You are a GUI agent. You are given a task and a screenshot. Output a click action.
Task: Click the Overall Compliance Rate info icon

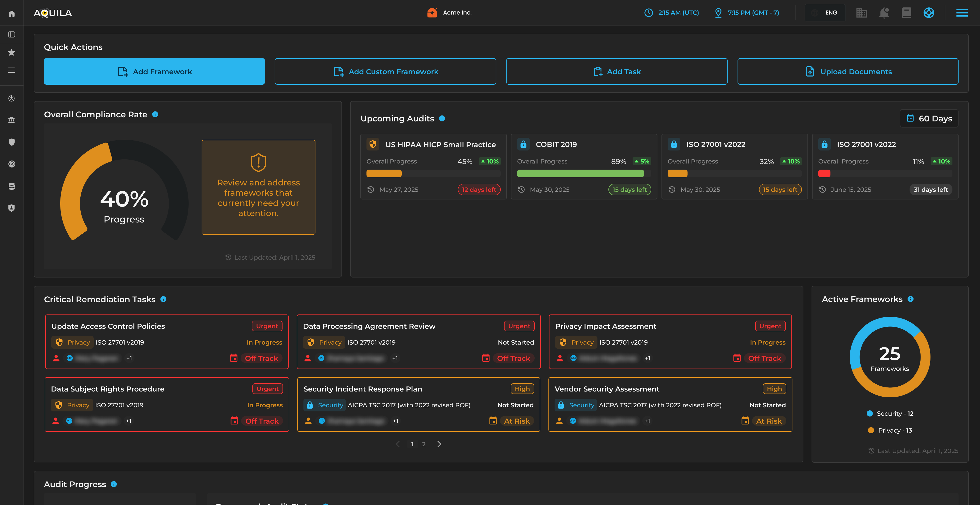click(x=155, y=115)
